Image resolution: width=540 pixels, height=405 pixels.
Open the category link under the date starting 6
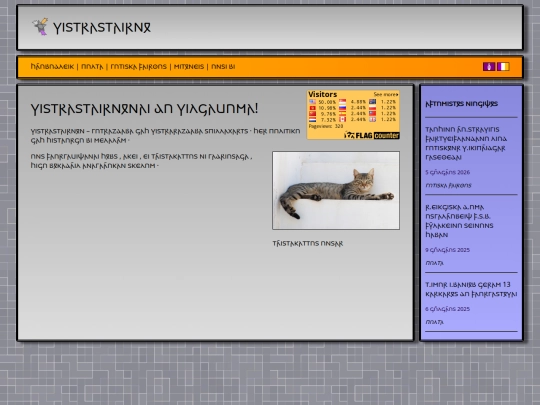pos(434,322)
